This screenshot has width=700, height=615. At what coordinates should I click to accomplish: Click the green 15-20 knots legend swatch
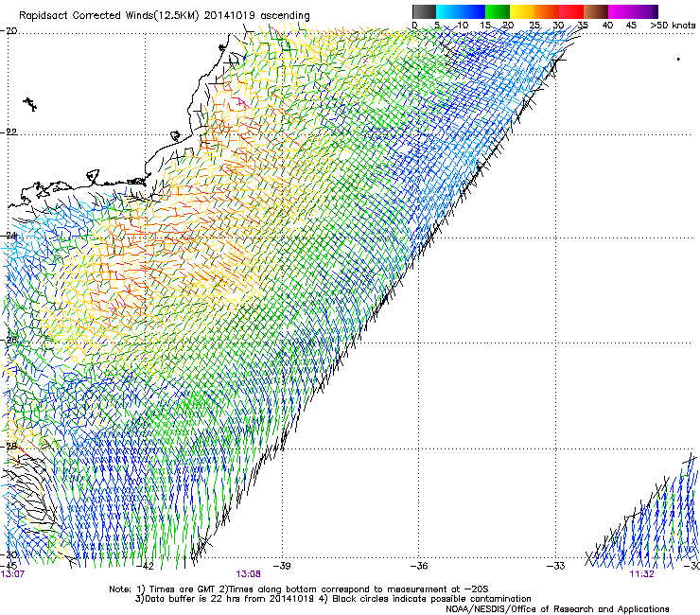pos(498,11)
